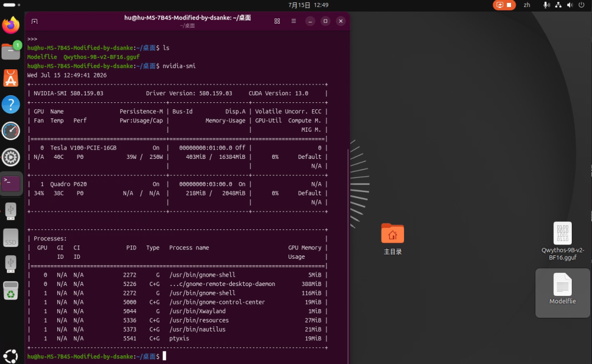The height and width of the screenshot is (364, 592).
Task: Open the power menu icon
Action: pos(582,5)
